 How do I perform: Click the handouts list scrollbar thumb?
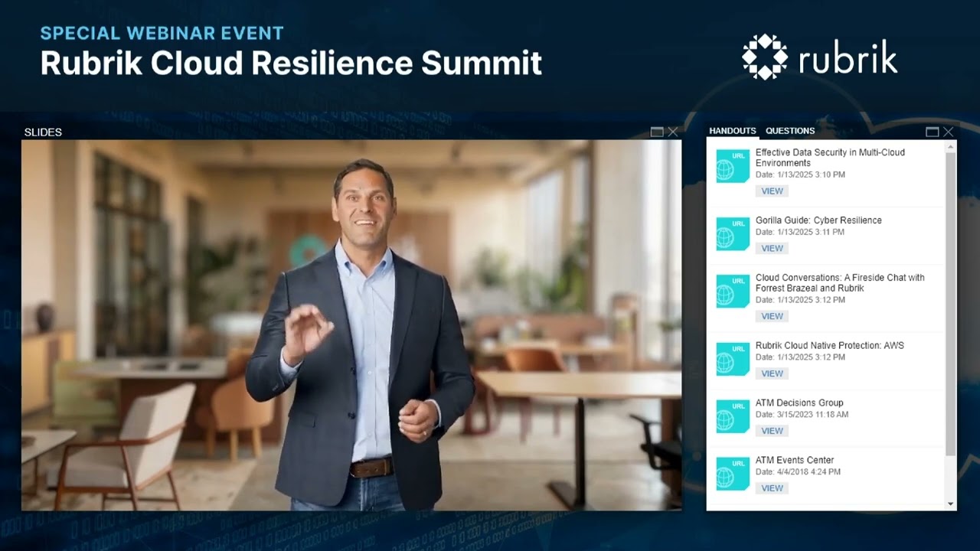(951, 305)
